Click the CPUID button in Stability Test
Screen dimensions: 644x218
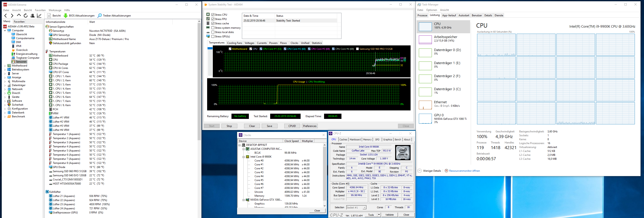tap(292, 126)
